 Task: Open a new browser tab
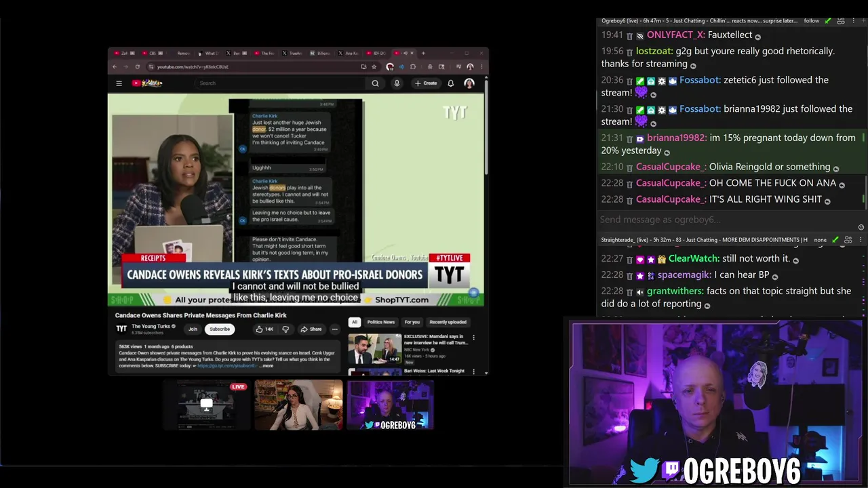[424, 53]
